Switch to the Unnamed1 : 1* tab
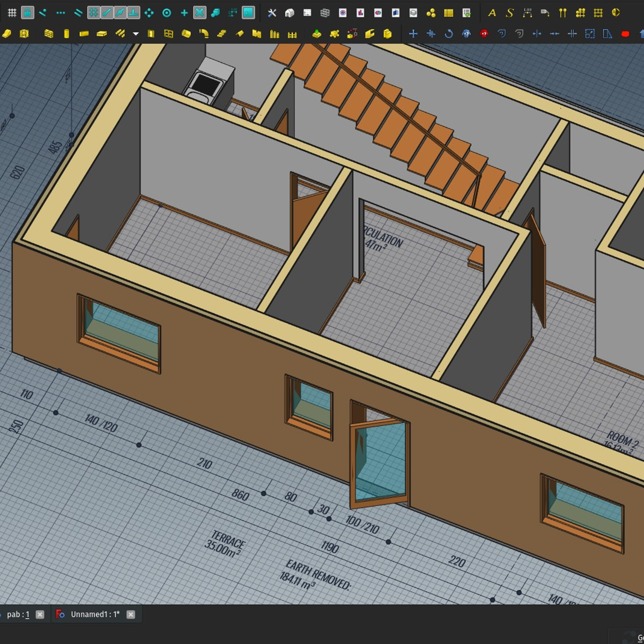The width and height of the screenshot is (644, 644). pyautogui.click(x=95, y=614)
